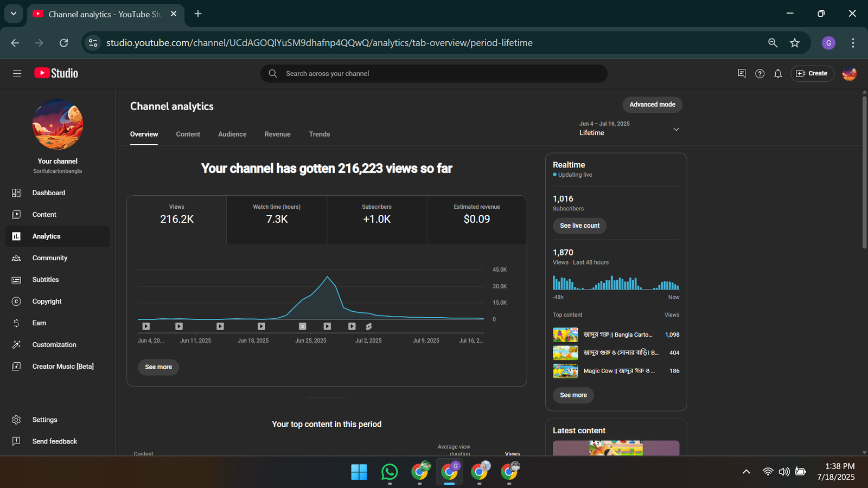Go to Content in the sidebar
The image size is (868, 488).
(58, 215)
